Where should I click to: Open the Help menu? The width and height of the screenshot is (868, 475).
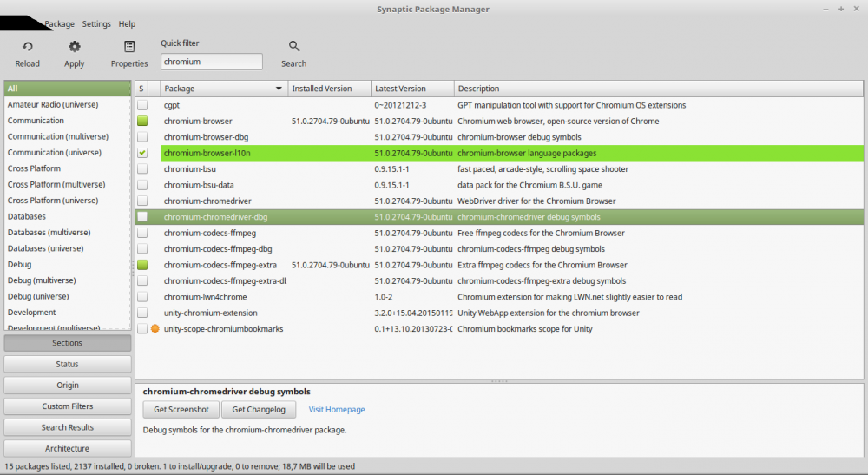click(x=127, y=23)
